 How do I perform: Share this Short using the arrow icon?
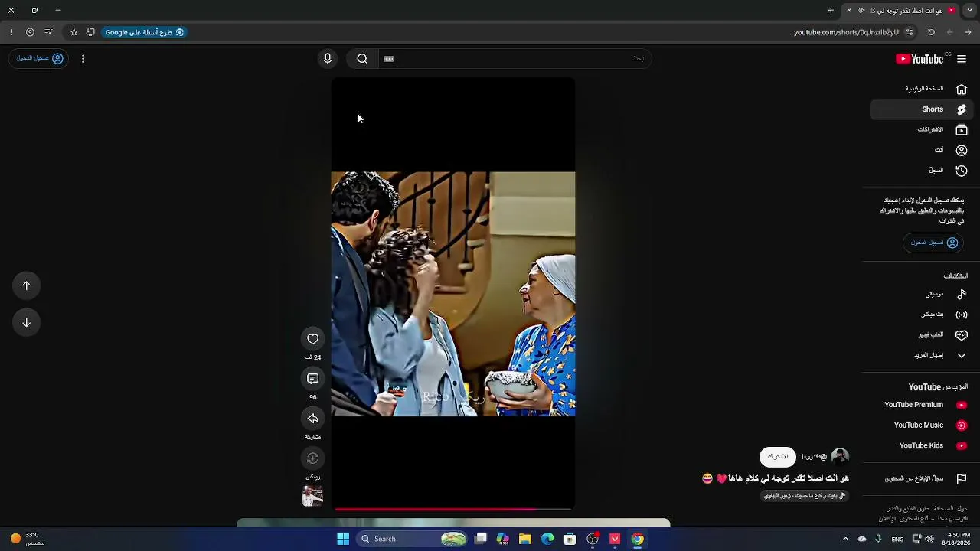pos(312,419)
